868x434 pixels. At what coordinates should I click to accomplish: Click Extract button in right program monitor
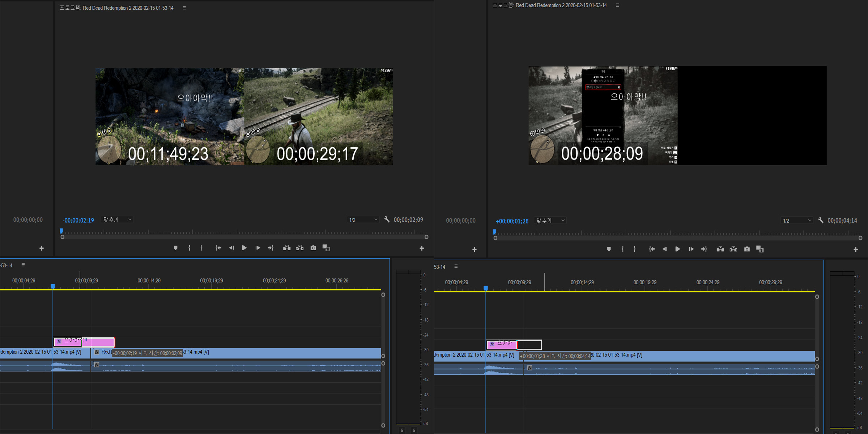(x=733, y=249)
